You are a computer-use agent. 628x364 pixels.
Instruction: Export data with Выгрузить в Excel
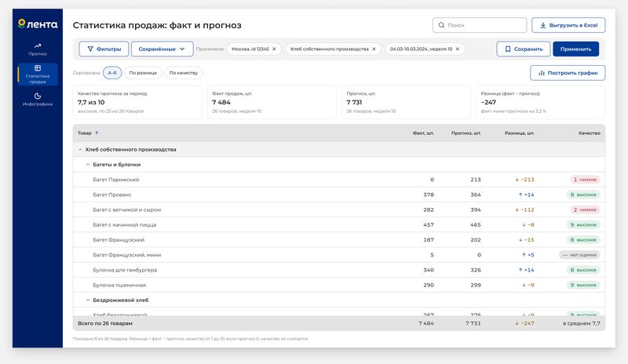[568, 25]
